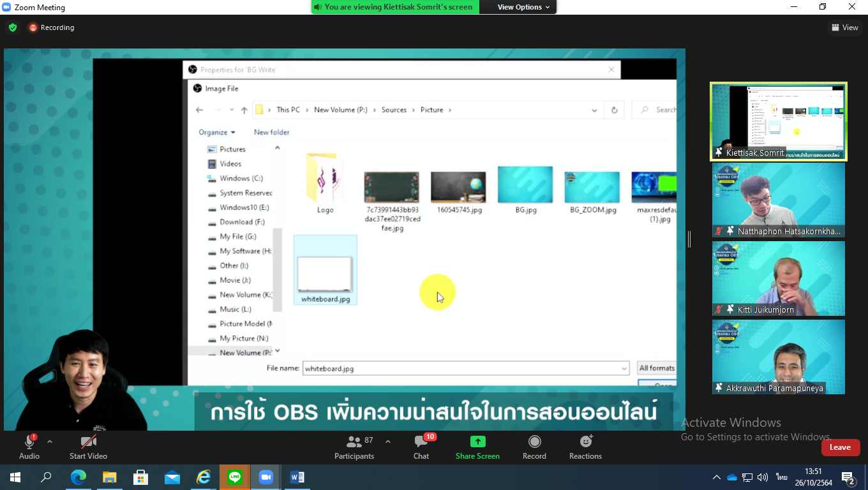
Task: Open the File name history dropdown arrow
Action: click(624, 368)
